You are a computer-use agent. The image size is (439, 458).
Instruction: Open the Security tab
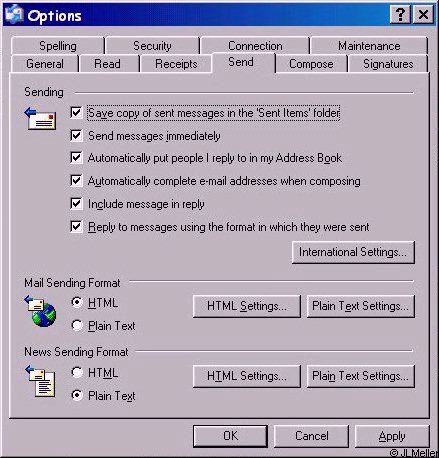point(152,46)
